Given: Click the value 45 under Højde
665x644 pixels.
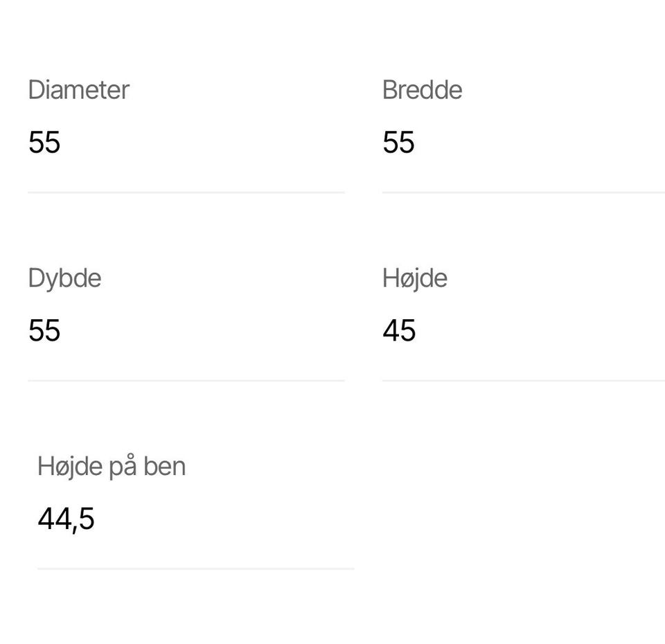Looking at the screenshot, I should (399, 331).
